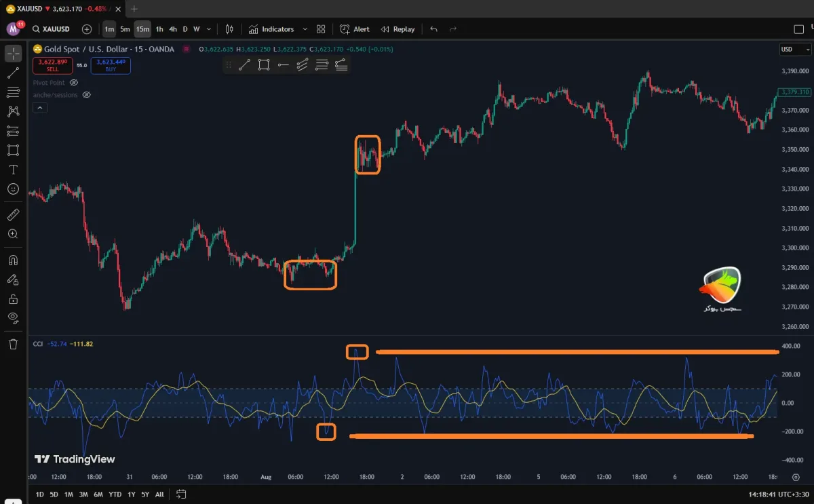Select the 15m timeframe

tap(142, 29)
